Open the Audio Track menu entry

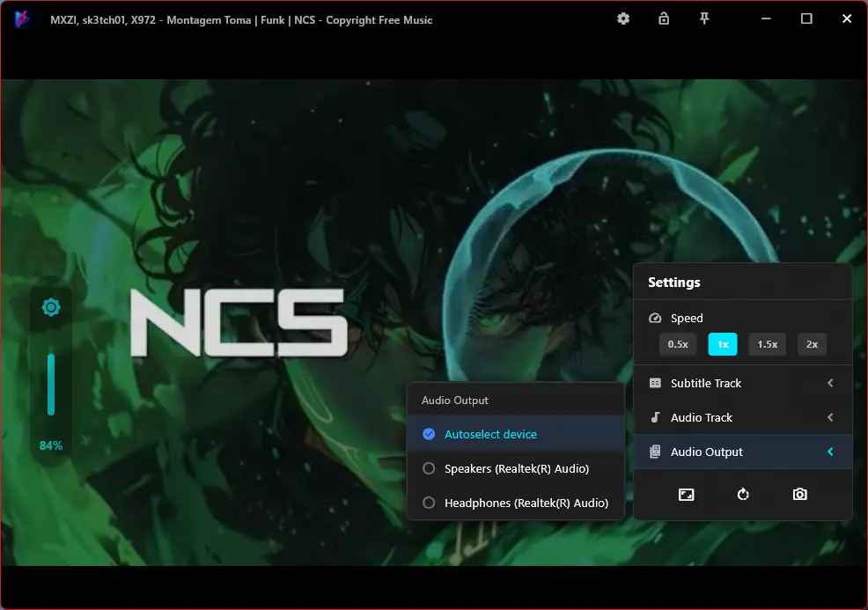coord(742,417)
